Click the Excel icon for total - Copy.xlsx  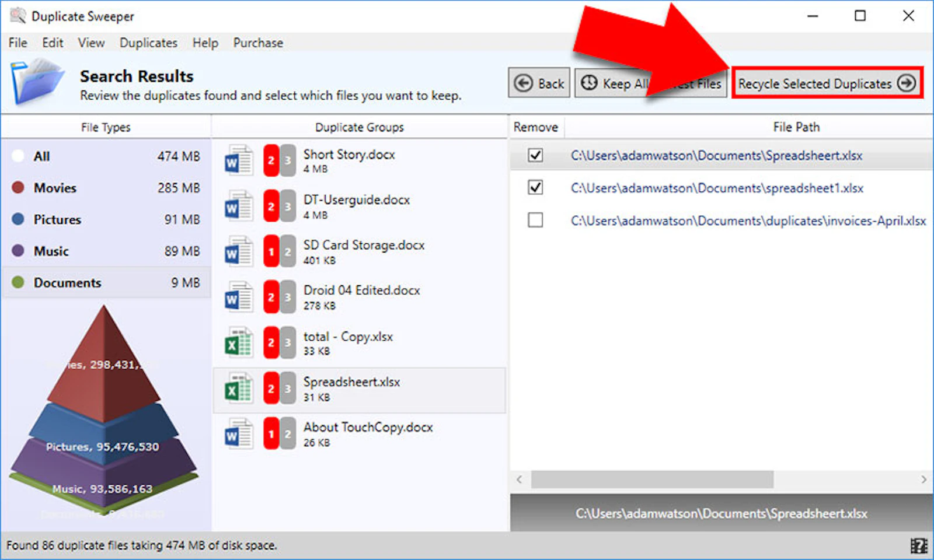(239, 342)
